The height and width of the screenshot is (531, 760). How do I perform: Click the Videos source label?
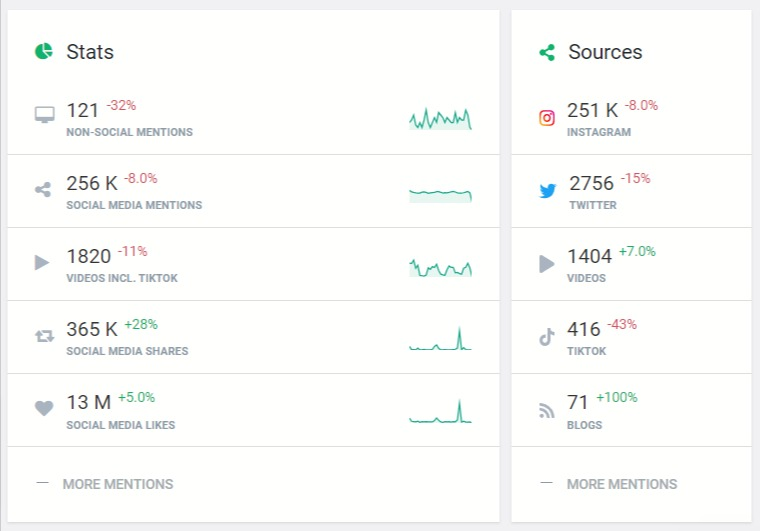[x=586, y=278]
